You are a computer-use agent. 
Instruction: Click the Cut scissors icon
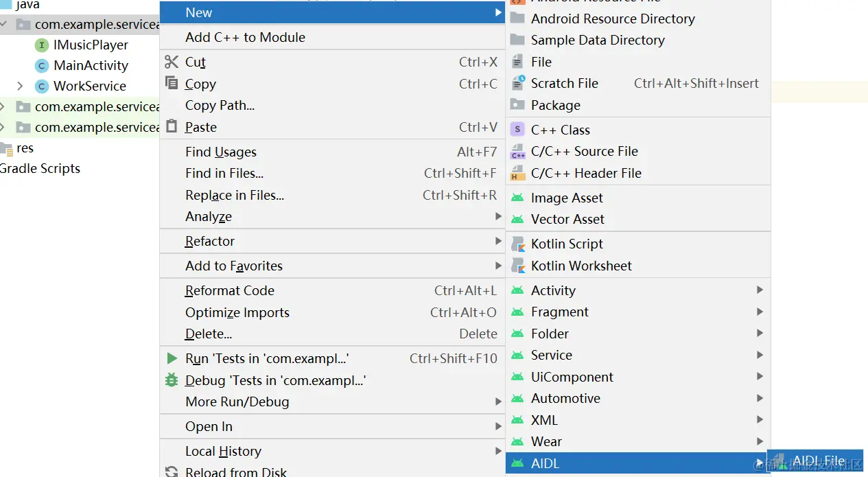point(172,62)
